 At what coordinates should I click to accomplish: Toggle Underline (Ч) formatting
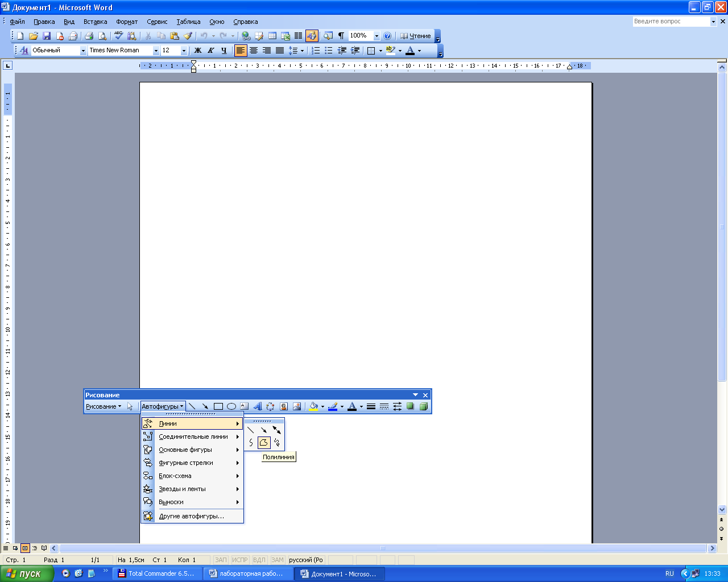click(x=224, y=51)
